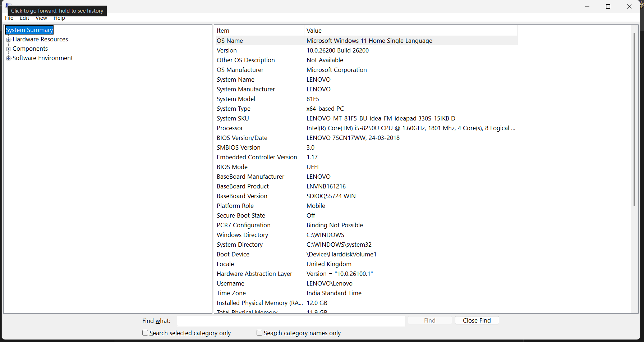This screenshot has height=342, width=644.
Task: Enable Search category names only checkbox
Action: [x=259, y=333]
